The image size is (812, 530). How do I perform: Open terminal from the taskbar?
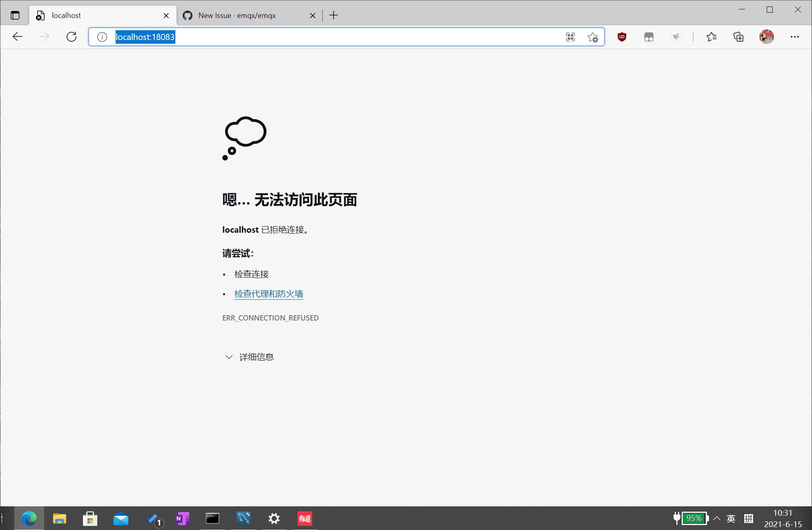[213, 519]
